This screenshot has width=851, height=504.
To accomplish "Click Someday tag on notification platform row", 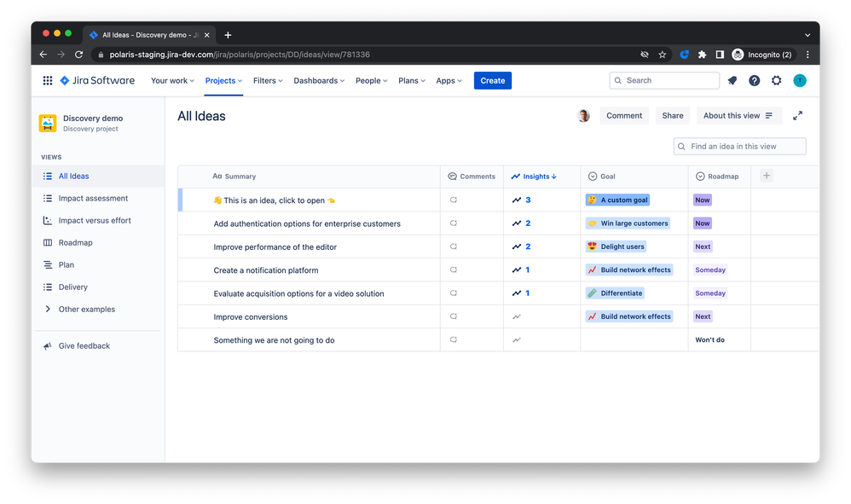I will [x=710, y=269].
